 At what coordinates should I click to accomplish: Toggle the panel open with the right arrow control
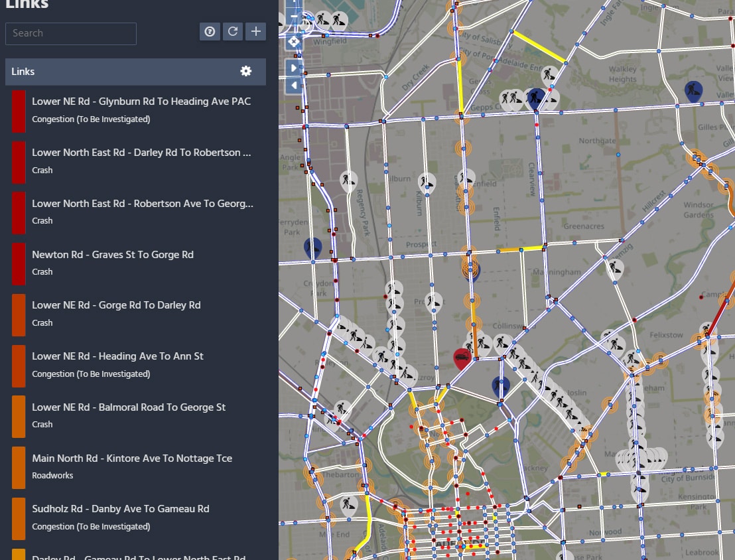(x=294, y=67)
